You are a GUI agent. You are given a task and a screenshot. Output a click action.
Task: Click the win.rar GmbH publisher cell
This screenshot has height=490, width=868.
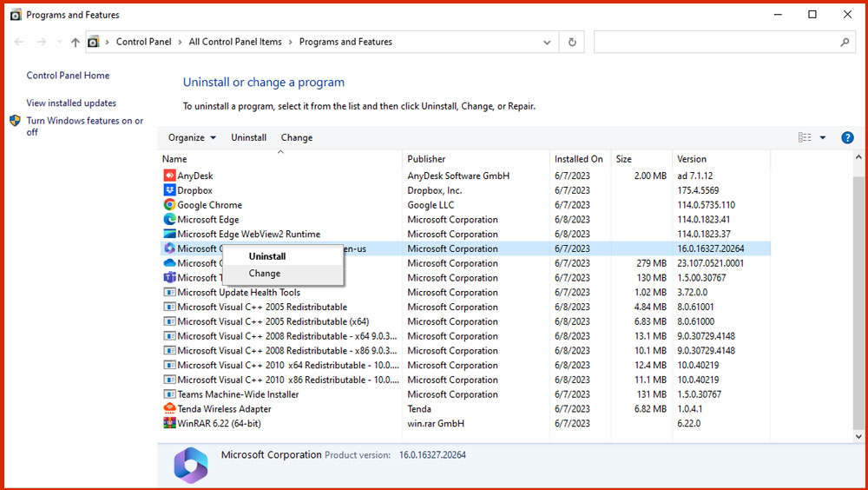[436, 423]
